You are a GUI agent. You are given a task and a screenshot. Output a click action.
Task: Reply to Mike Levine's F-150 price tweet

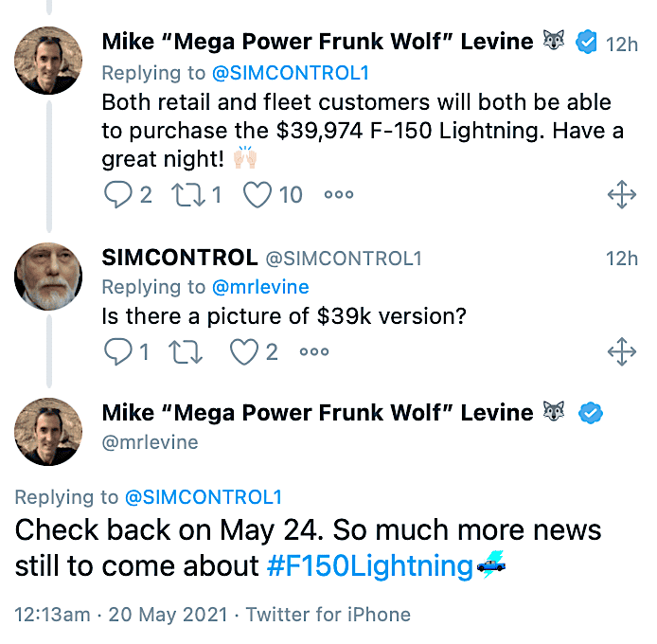(117, 195)
